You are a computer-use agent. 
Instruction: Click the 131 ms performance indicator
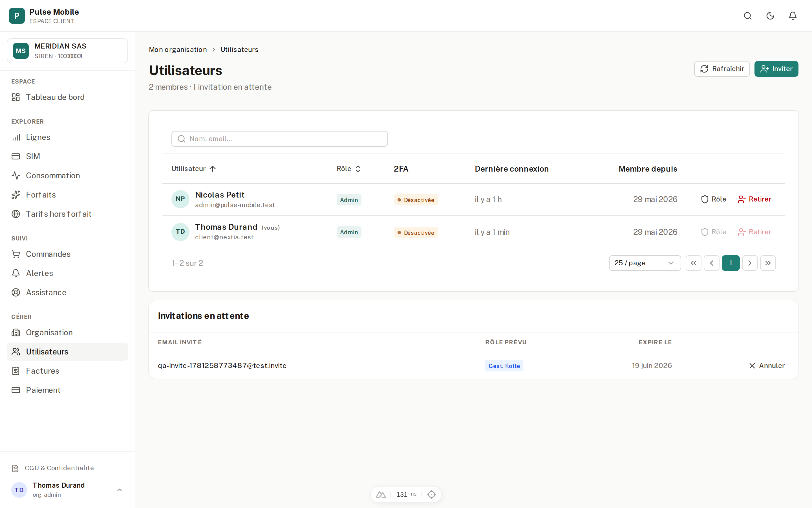coord(406,494)
